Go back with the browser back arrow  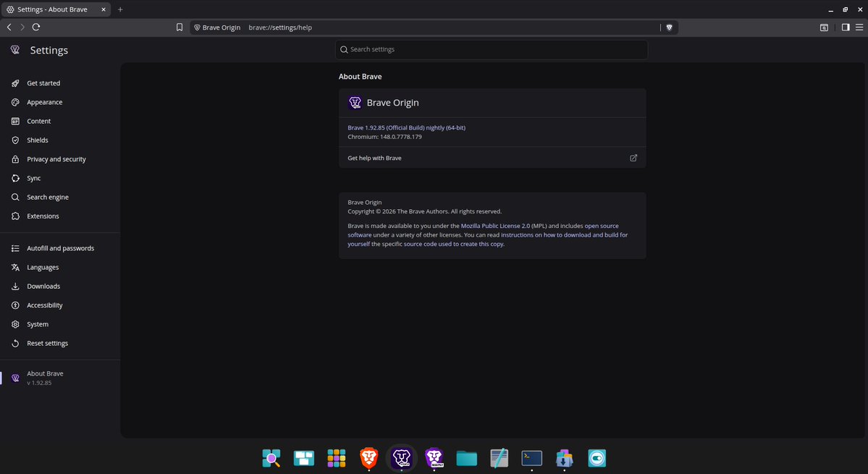9,27
